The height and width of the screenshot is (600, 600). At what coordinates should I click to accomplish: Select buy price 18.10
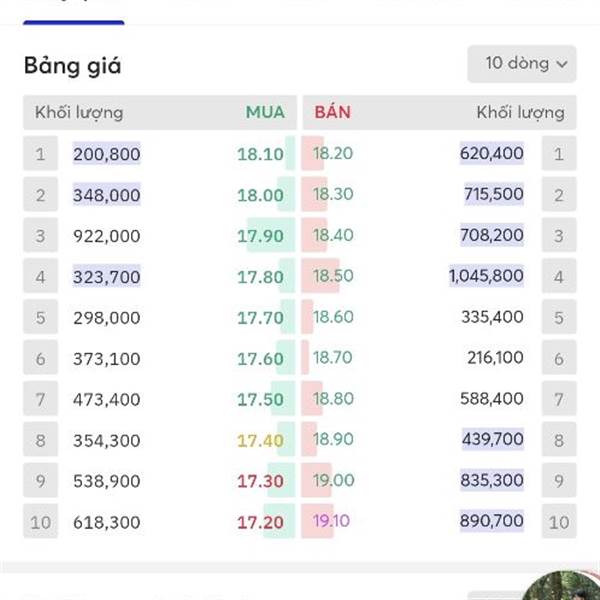pos(260,154)
